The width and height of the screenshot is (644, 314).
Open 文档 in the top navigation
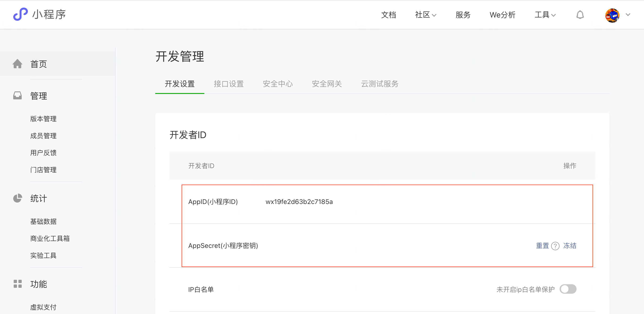click(389, 15)
